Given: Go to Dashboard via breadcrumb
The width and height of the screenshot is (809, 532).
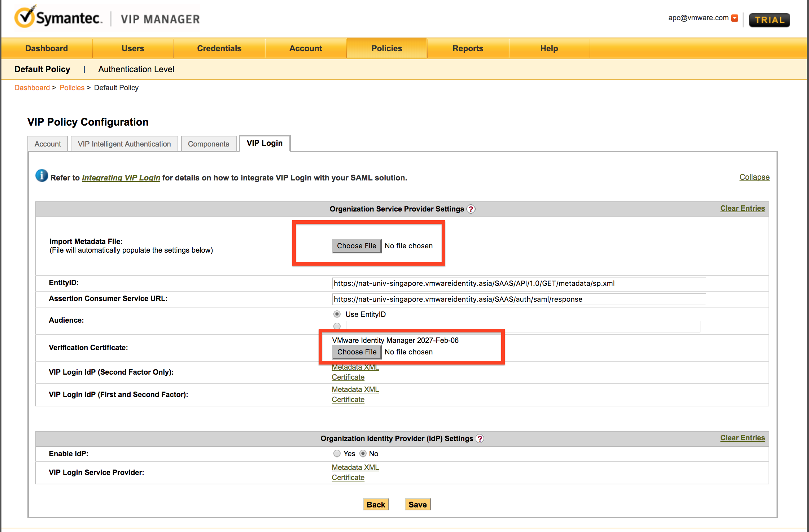Looking at the screenshot, I should pos(32,88).
